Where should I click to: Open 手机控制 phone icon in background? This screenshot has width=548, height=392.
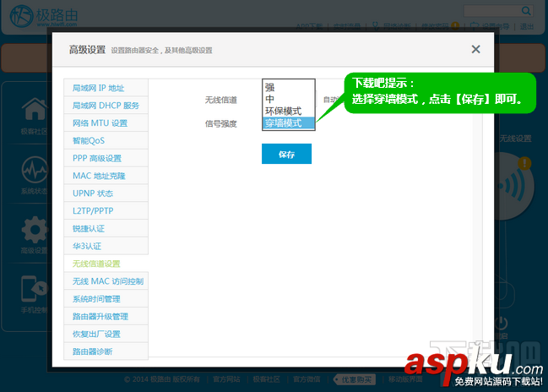[35, 289]
